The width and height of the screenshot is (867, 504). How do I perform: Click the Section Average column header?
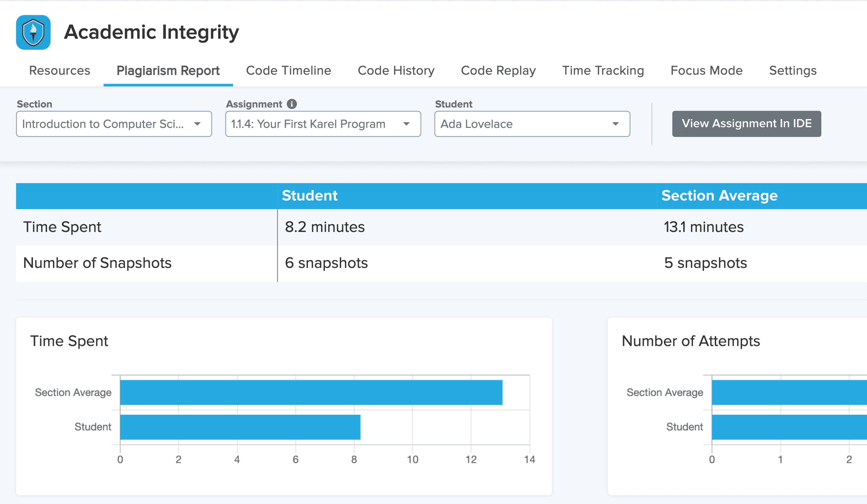(x=719, y=196)
